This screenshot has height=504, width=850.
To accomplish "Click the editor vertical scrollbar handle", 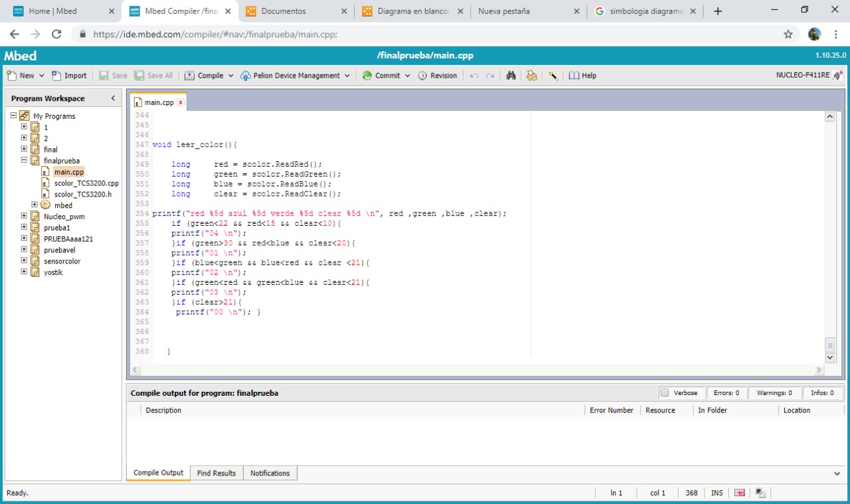I will (829, 345).
